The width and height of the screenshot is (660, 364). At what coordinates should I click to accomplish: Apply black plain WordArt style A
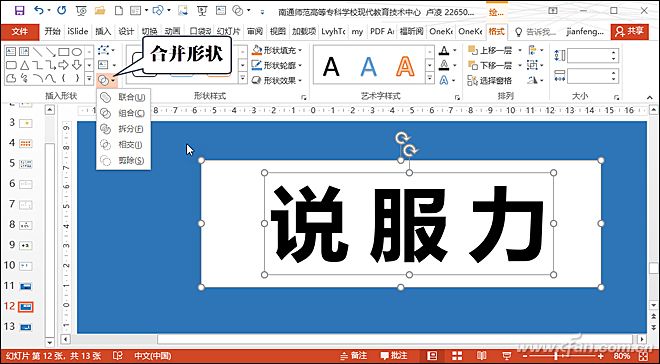(x=331, y=66)
